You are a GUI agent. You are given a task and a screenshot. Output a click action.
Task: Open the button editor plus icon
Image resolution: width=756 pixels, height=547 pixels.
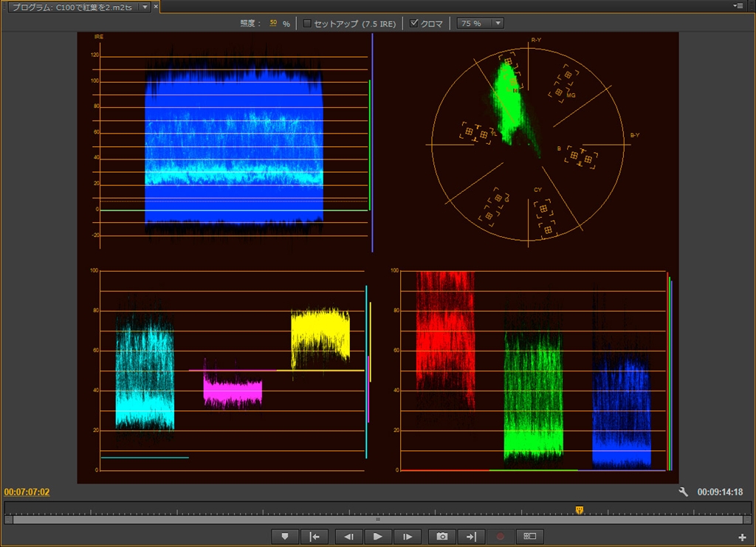coord(742,537)
